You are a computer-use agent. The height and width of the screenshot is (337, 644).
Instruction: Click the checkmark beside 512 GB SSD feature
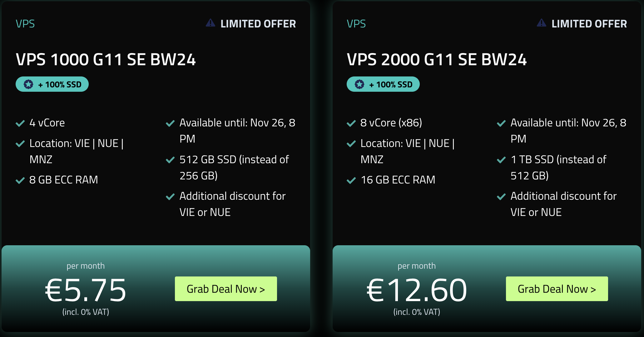(x=170, y=160)
